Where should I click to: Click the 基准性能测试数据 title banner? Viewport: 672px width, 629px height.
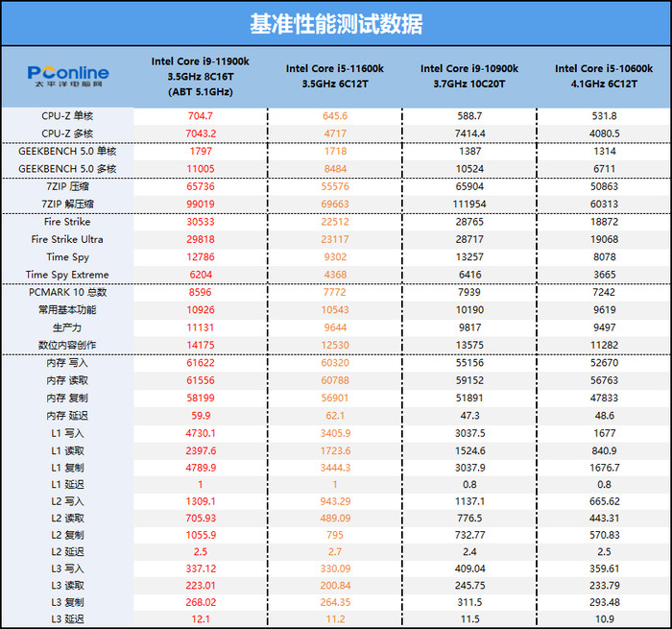pyautogui.click(x=336, y=23)
